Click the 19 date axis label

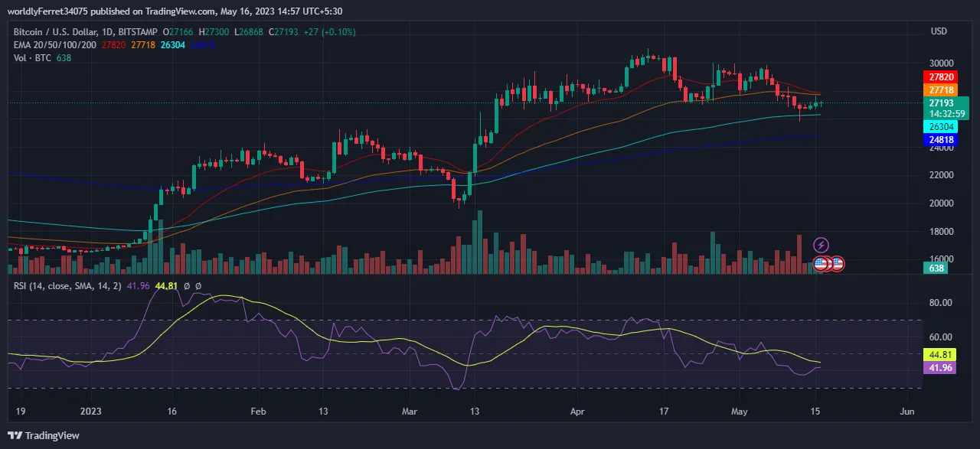click(19, 412)
